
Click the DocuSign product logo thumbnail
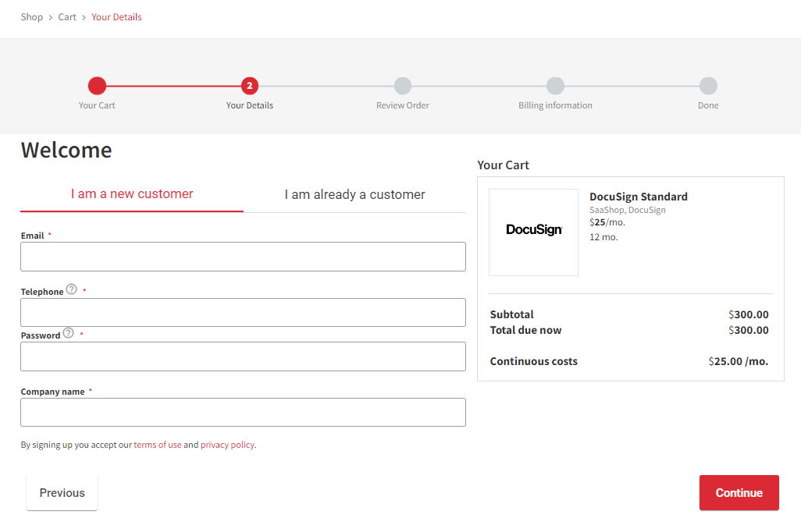(x=533, y=232)
